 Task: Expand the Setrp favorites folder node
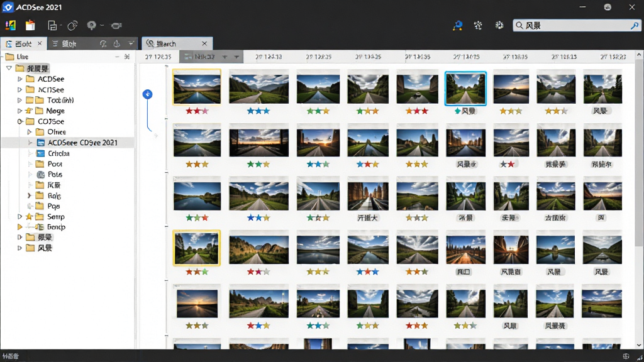[19, 216]
